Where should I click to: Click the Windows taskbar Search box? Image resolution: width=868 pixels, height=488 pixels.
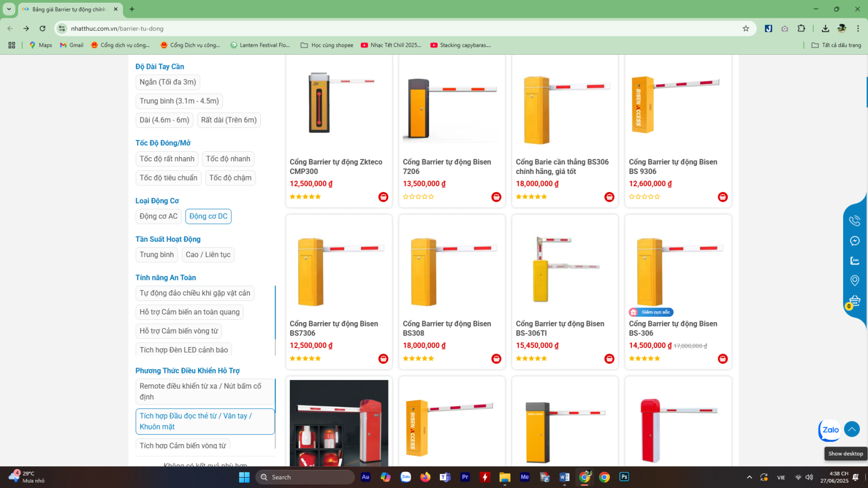pos(305,477)
